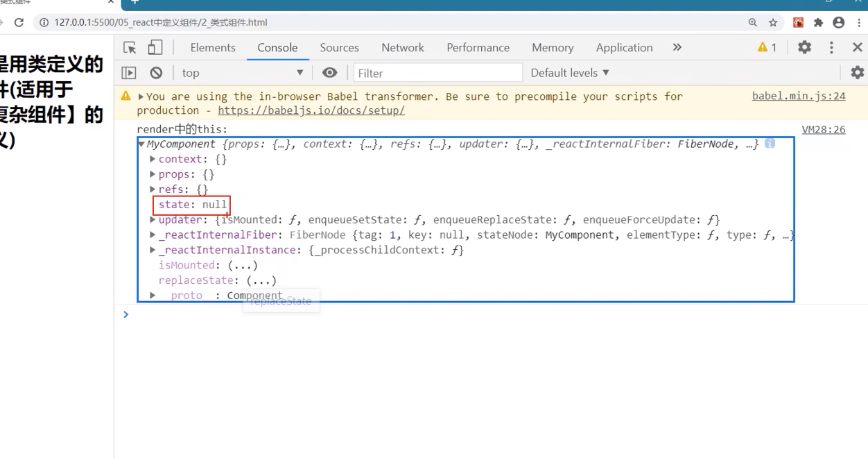The width and height of the screenshot is (868, 458).
Task: Open the Default levels dropdown
Action: 568,72
